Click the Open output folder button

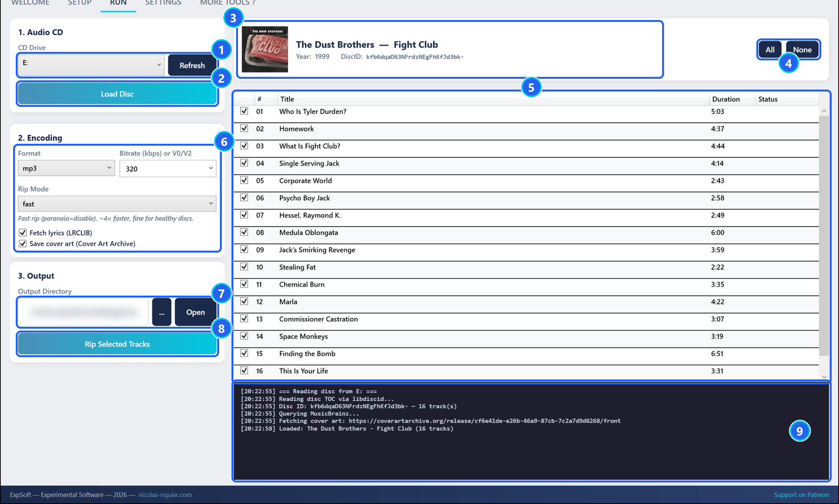pos(196,312)
